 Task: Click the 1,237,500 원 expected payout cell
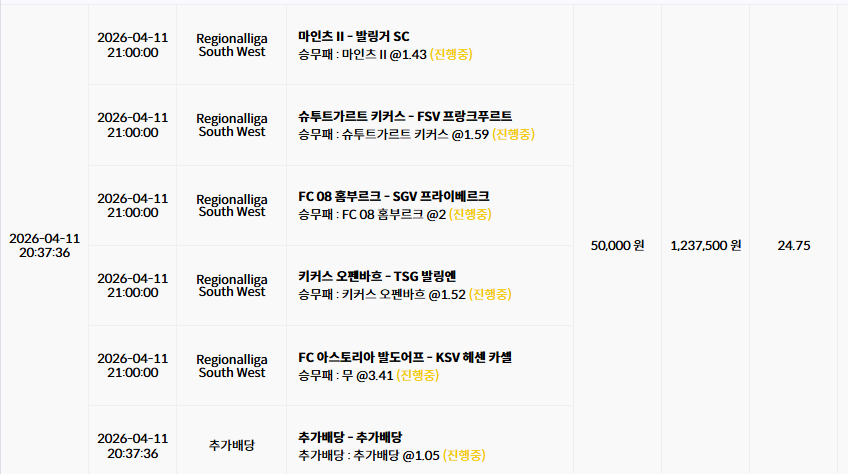pos(706,245)
